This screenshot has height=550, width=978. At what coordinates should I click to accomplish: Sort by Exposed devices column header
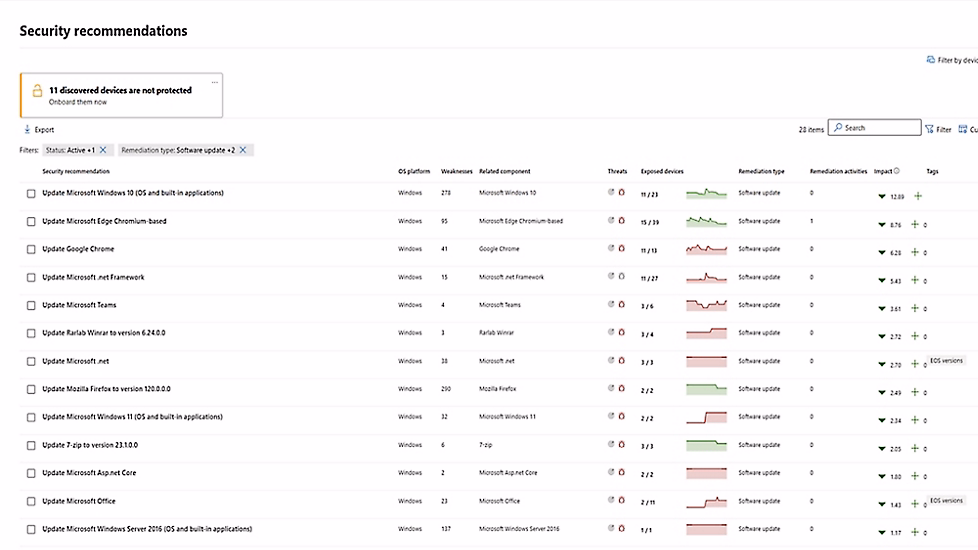click(662, 171)
